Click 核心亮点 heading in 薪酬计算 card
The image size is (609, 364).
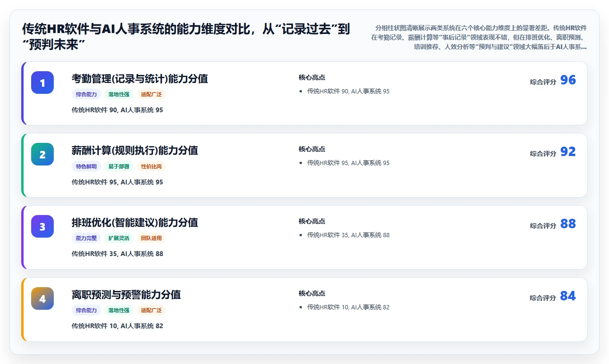pos(312,149)
